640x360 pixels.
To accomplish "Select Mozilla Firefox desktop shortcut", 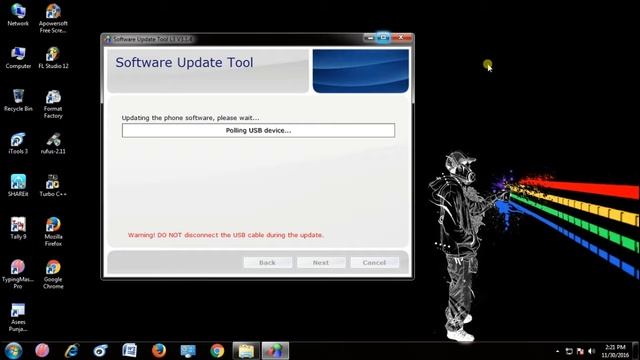I will click(53, 232).
